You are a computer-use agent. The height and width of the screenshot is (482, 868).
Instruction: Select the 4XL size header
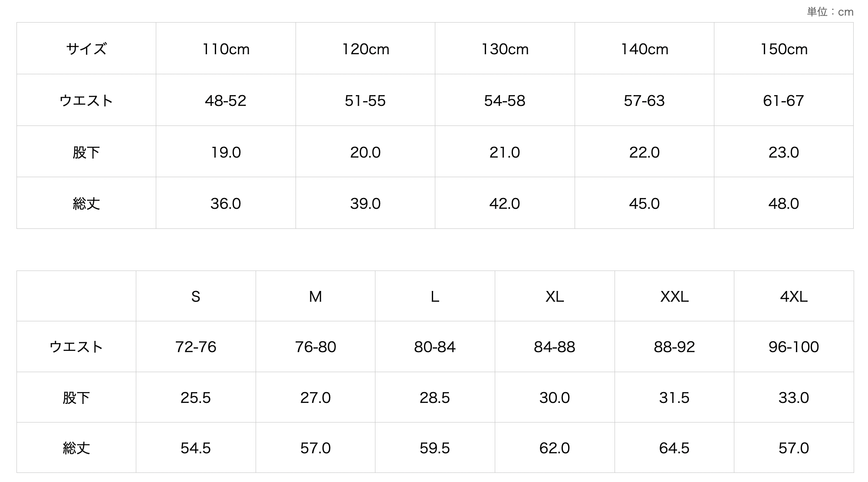pos(794,297)
